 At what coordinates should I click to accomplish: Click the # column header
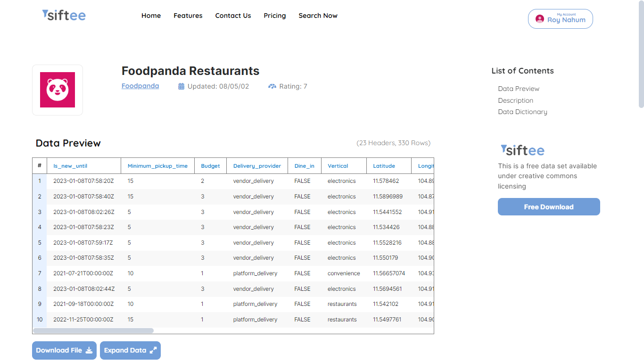pyautogui.click(x=40, y=166)
